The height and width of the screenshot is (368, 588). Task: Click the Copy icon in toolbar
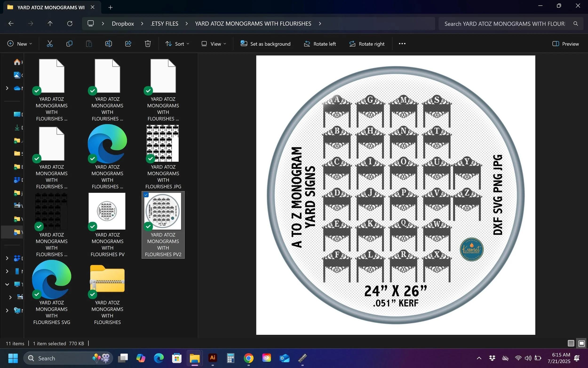tap(69, 44)
